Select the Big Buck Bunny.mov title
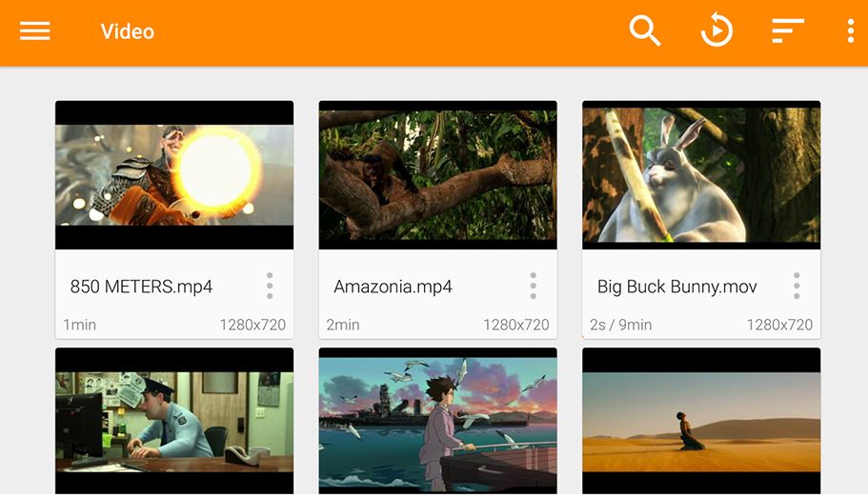Screen dimensions: 868x498 click(677, 287)
